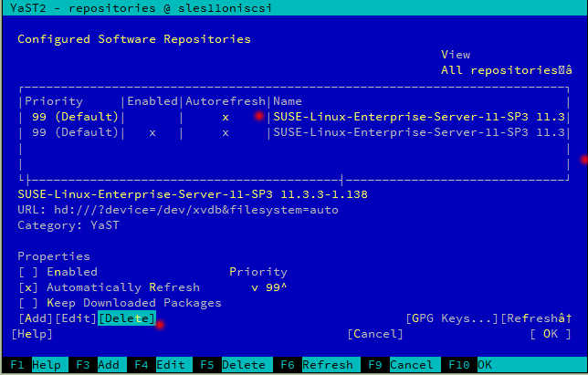
Task: Click the priority value 99 field
Action: [x=273, y=287]
